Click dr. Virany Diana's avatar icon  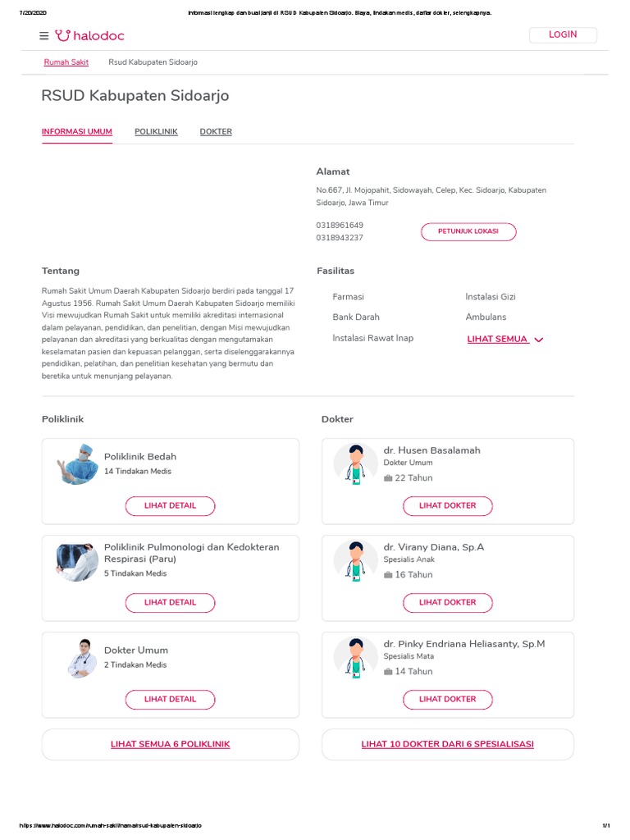pos(355,560)
